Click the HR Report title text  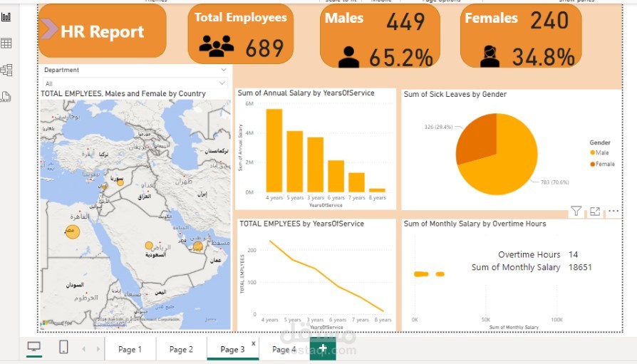pyautogui.click(x=102, y=31)
